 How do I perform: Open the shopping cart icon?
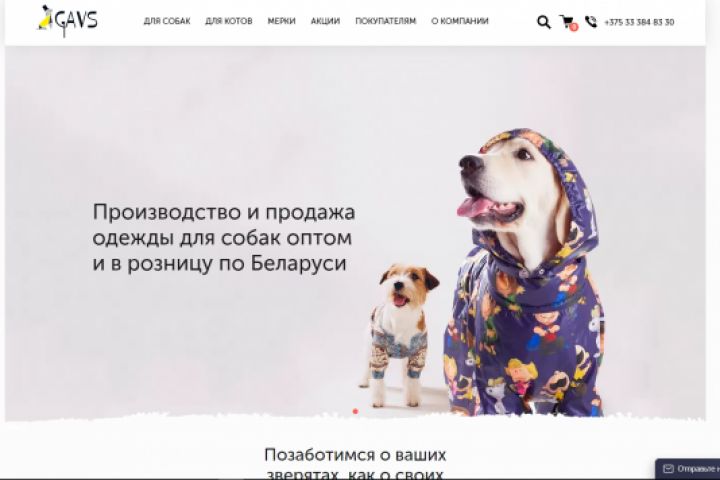pos(567,21)
